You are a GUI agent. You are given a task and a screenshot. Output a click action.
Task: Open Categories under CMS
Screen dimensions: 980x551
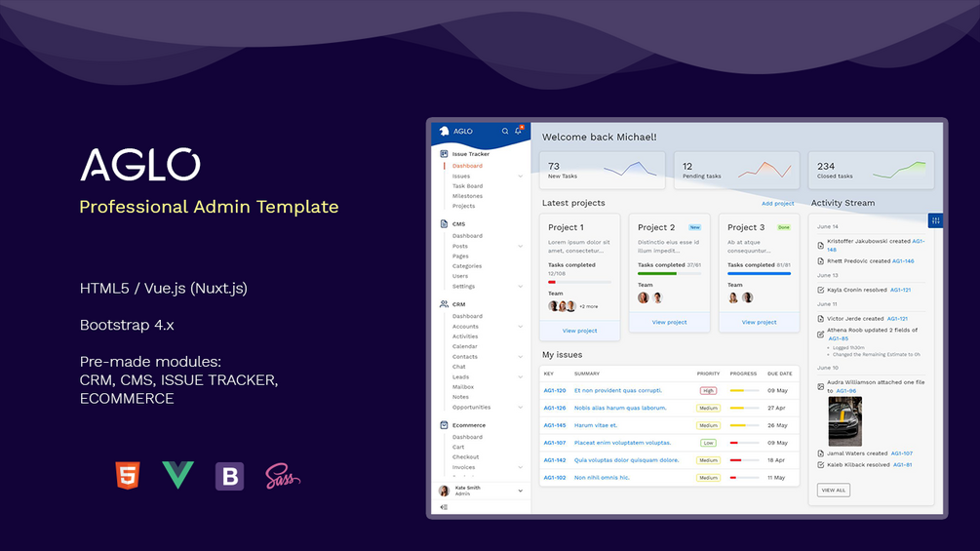click(x=467, y=266)
